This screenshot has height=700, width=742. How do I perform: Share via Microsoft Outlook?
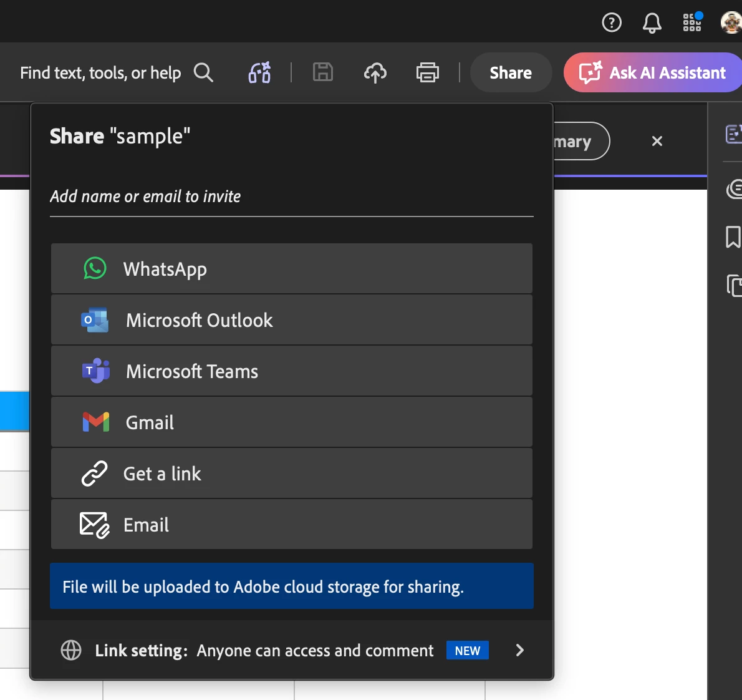[x=292, y=319]
